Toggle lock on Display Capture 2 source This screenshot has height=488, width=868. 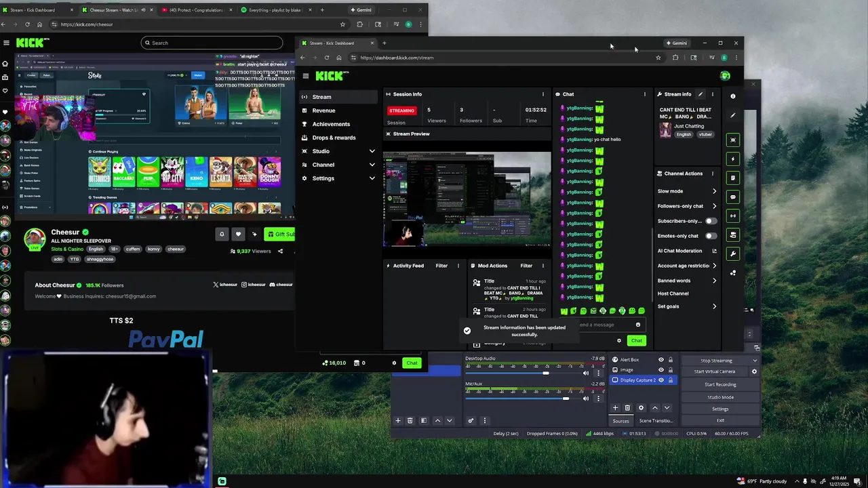pos(671,380)
